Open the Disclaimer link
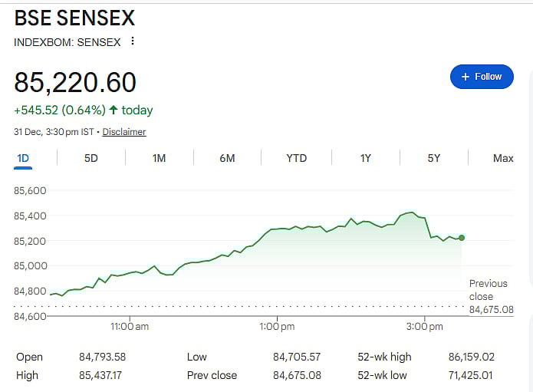 [x=124, y=132]
